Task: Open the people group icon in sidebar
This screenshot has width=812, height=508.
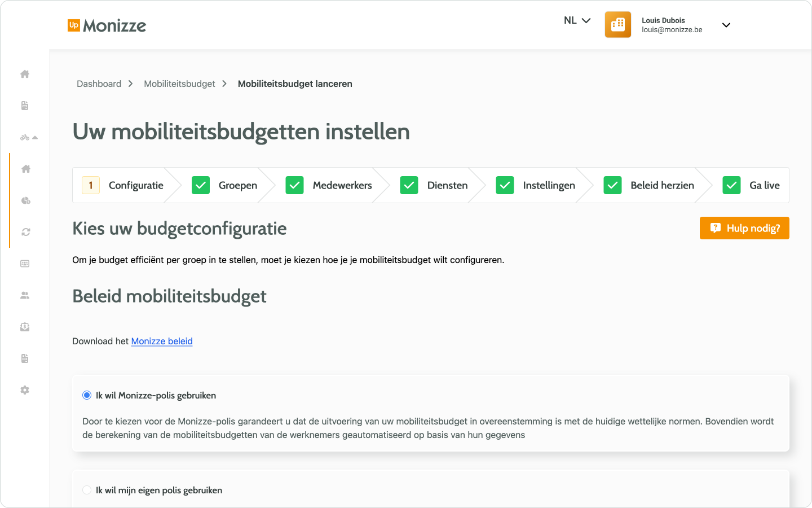Action: (25, 295)
